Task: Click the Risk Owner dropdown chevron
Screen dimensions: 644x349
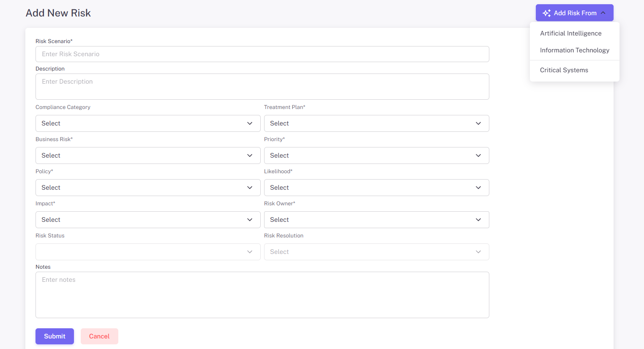Action: pyautogui.click(x=478, y=220)
